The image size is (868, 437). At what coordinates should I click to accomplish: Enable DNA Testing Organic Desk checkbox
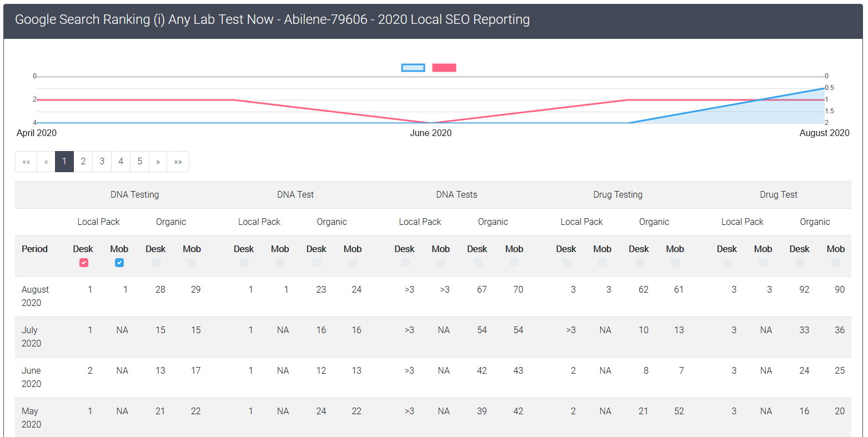tap(157, 263)
